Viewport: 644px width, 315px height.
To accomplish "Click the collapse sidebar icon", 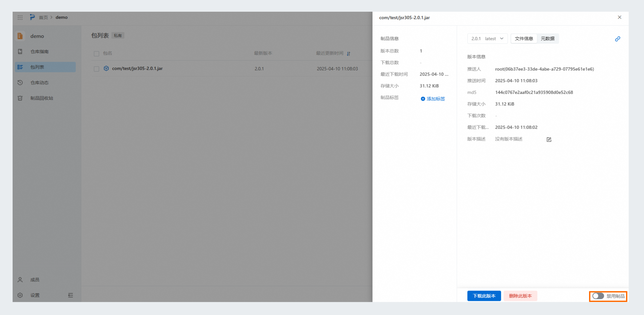I will [70, 295].
